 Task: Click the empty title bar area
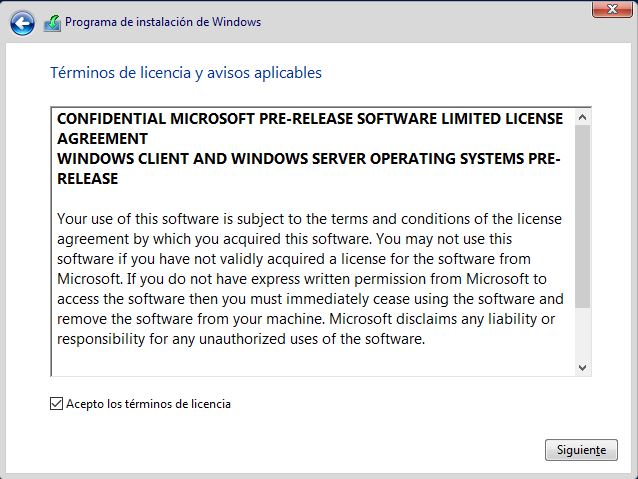(x=420, y=22)
